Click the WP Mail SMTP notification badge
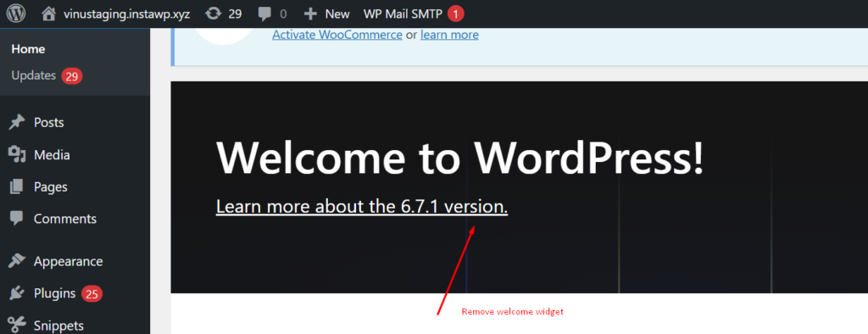This screenshot has height=334, width=868. point(455,14)
